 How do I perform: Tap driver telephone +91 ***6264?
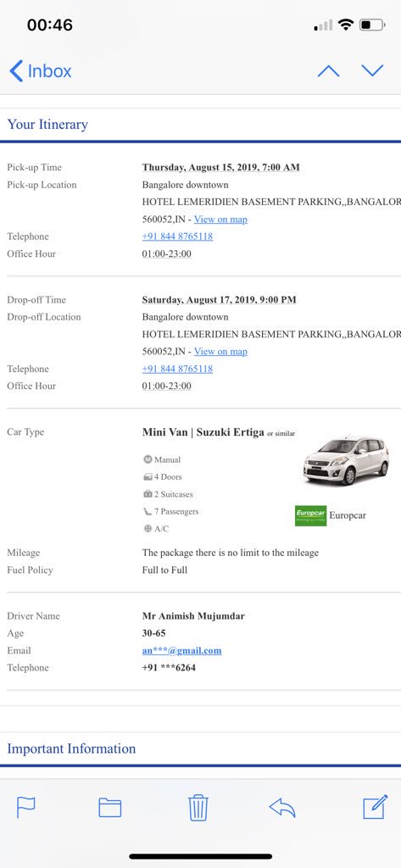click(x=169, y=668)
